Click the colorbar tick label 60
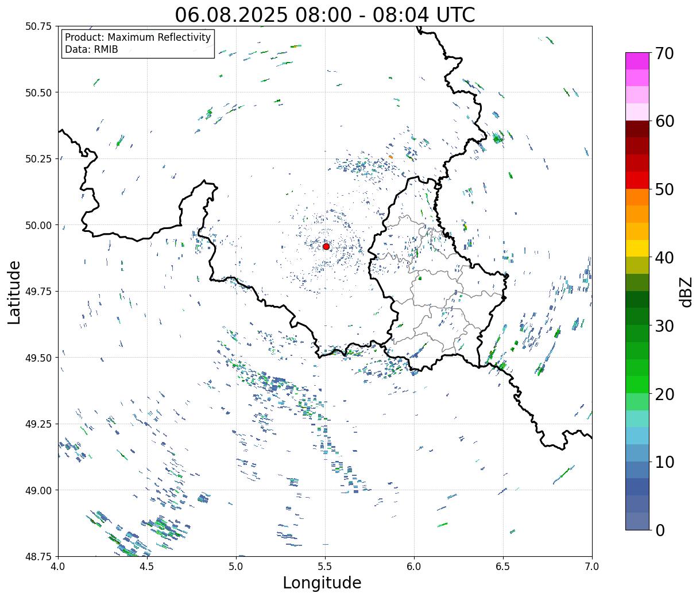700x597 pixels. click(664, 121)
